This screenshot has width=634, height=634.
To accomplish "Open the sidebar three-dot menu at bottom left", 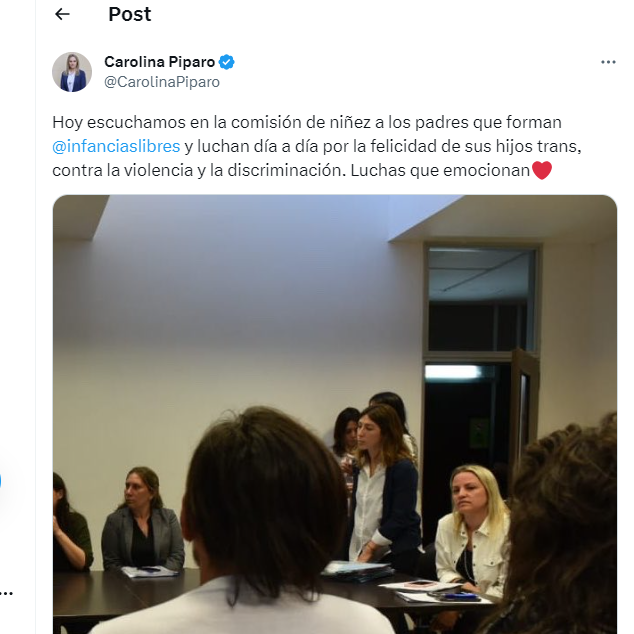I will tap(6, 594).
